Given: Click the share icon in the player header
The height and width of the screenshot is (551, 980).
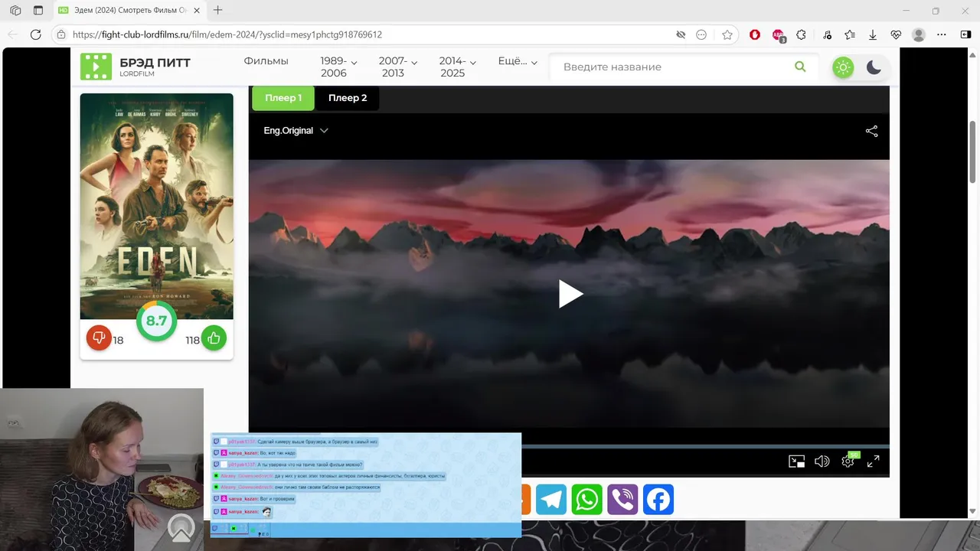Looking at the screenshot, I should tap(871, 131).
